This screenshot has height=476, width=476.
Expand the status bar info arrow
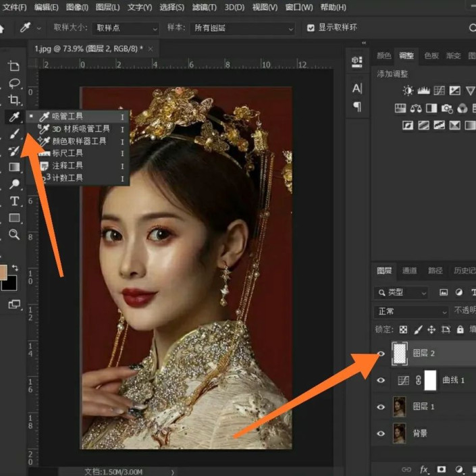[172, 472]
